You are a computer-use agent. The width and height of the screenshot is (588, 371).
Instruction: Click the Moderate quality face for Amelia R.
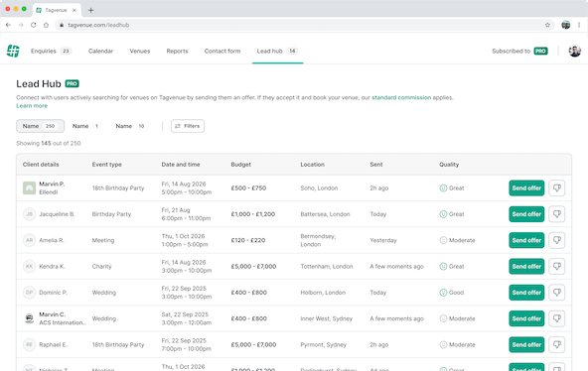[443, 240]
